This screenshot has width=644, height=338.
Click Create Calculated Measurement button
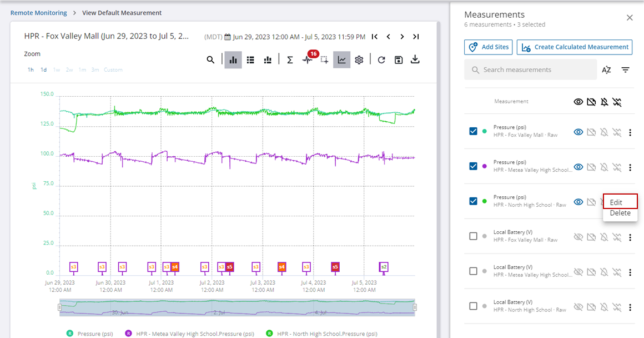click(575, 47)
